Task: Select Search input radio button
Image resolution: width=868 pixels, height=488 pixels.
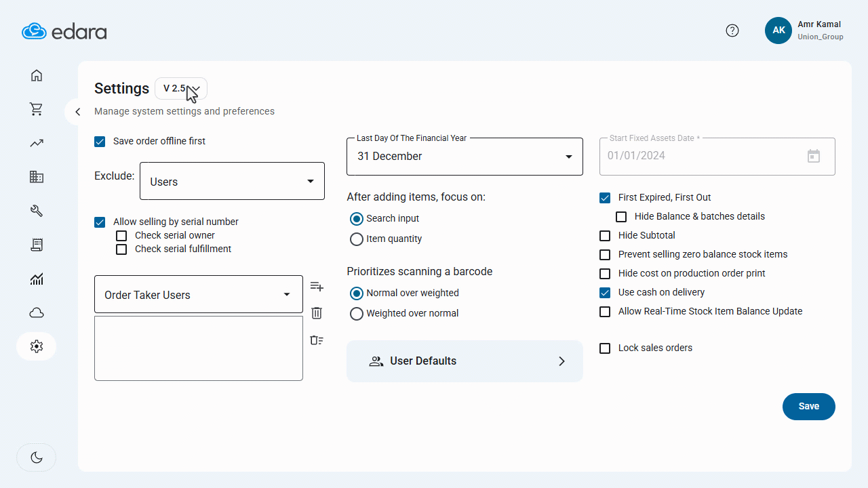Action: [357, 219]
